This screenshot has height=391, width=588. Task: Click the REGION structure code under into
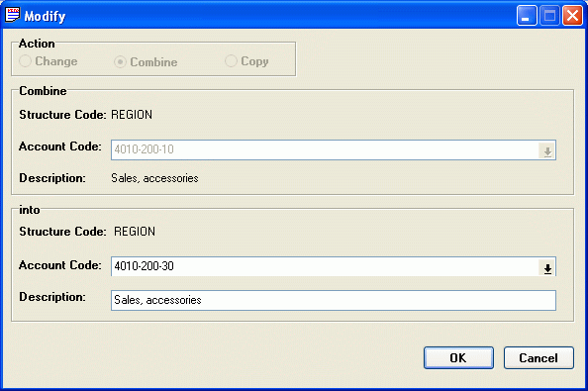click(135, 232)
